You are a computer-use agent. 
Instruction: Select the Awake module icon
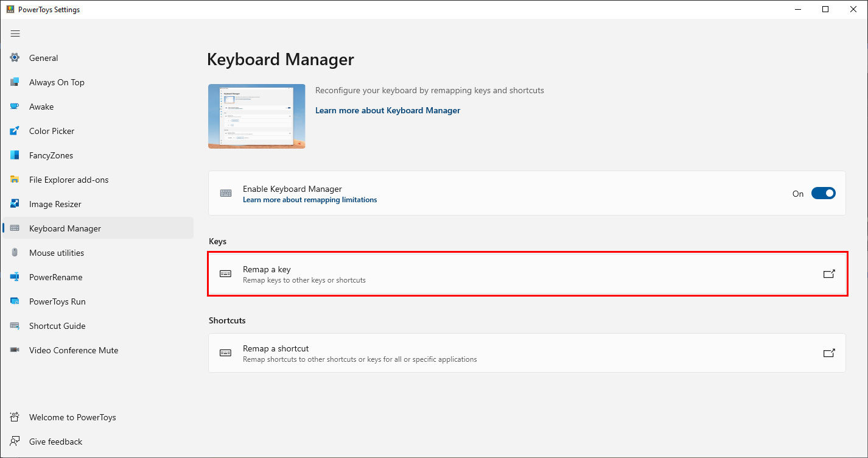coord(14,106)
